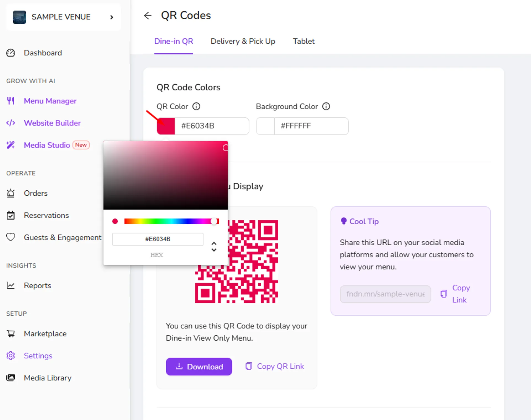Switch to the Tablet tab

pyautogui.click(x=304, y=42)
